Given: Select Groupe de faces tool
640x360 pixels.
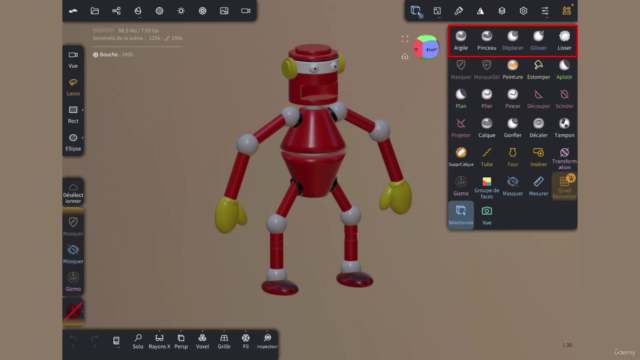Looking at the screenshot, I should 487,187.
